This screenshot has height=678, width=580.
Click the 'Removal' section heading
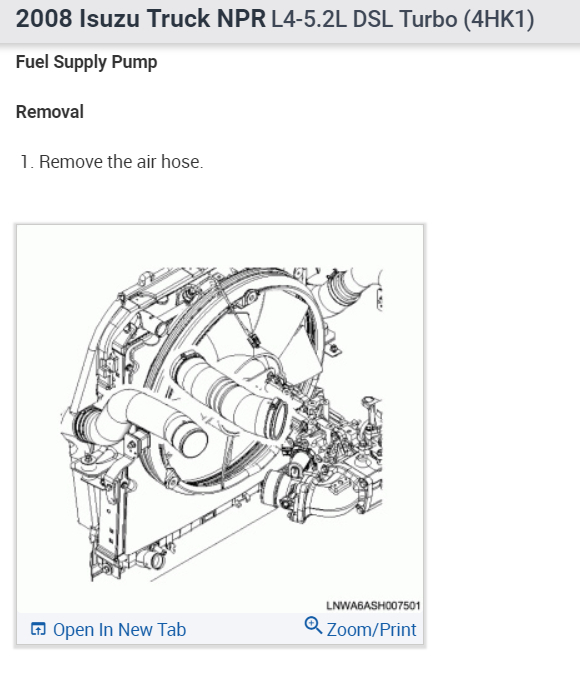[50, 112]
